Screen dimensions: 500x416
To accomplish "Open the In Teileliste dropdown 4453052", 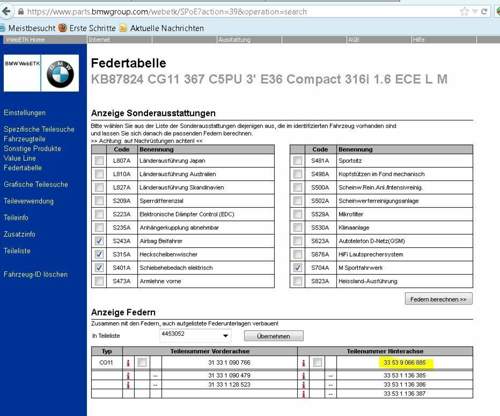I will pyautogui.click(x=195, y=335).
